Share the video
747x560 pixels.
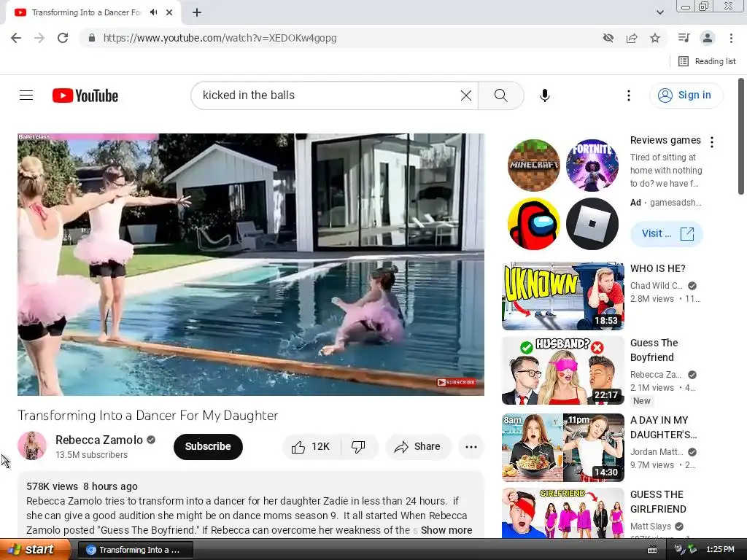(418, 447)
